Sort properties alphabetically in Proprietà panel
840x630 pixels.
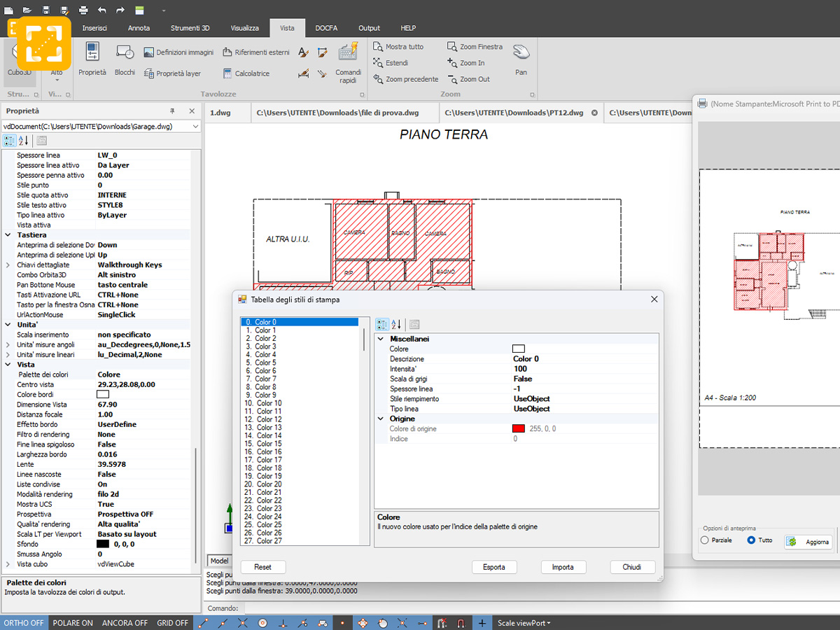click(23, 141)
